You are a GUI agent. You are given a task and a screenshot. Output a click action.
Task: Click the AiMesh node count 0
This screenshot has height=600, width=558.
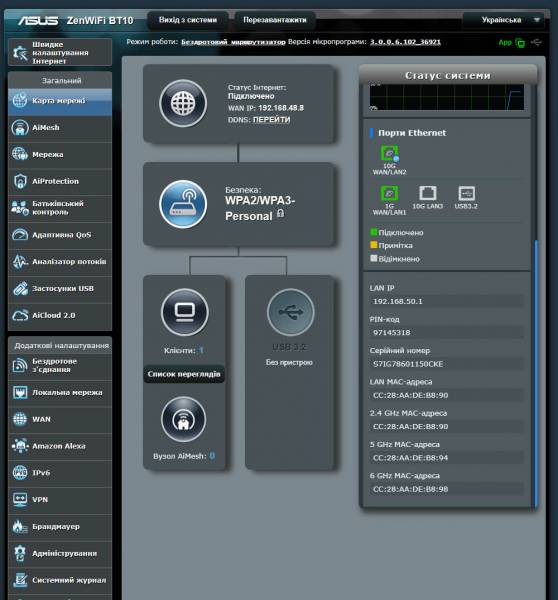212,456
